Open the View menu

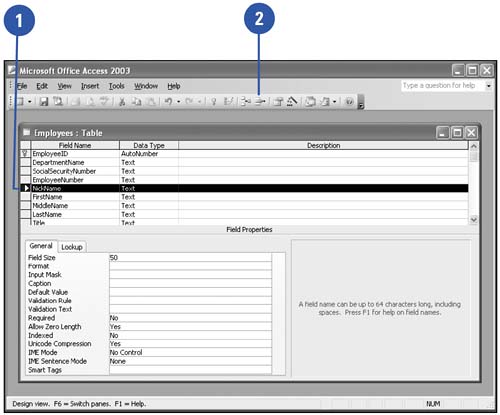point(64,86)
